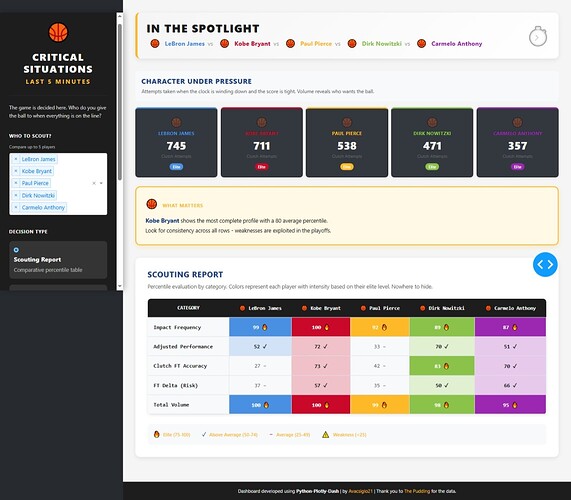The height and width of the screenshot is (500, 571).
Task: Click the sidebar scrollbar down arrow
Action: pos(119,286)
